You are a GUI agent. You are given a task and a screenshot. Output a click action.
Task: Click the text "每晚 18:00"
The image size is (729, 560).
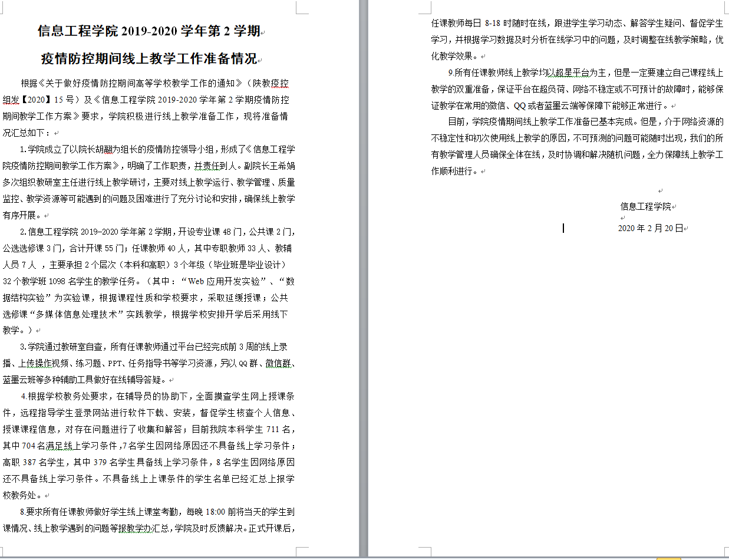click(x=206, y=512)
